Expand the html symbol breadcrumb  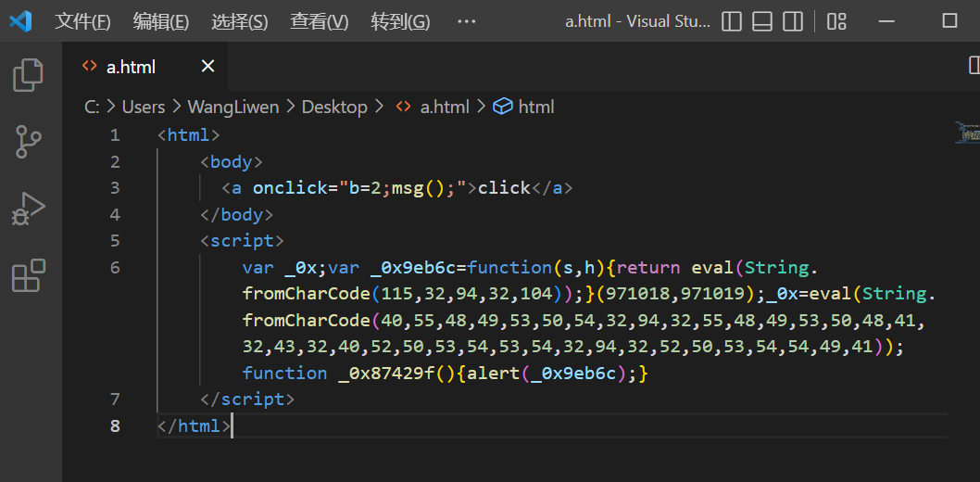(535, 107)
